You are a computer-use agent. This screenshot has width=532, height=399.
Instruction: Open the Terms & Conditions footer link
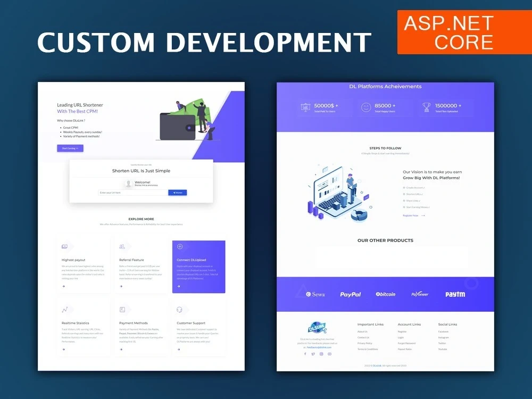pyautogui.click(x=368, y=349)
